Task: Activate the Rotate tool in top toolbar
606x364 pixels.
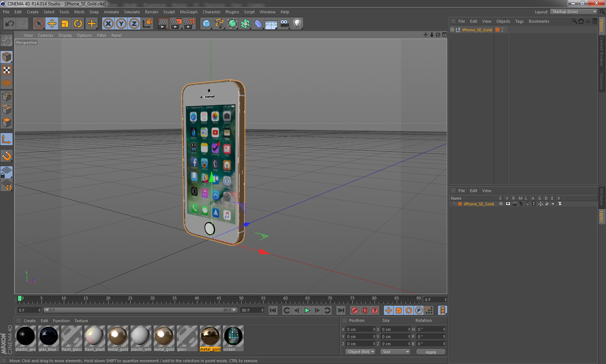Action: click(78, 24)
